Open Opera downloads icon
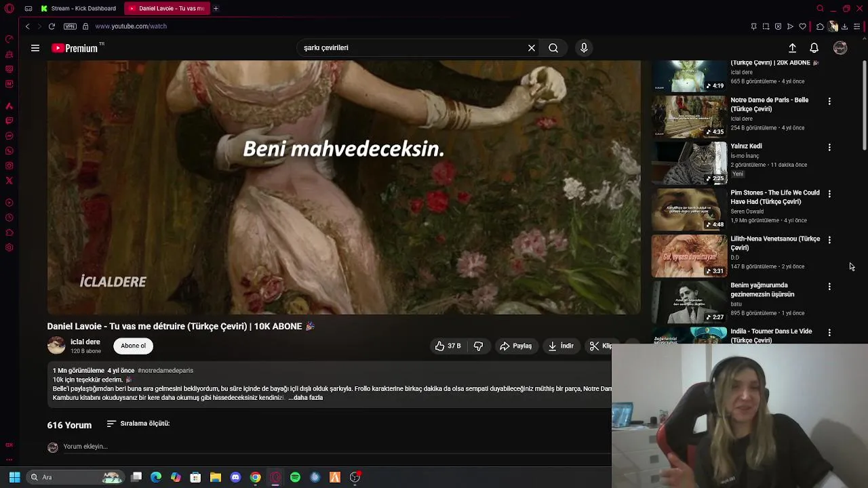This screenshot has width=868, height=488. coord(844,26)
